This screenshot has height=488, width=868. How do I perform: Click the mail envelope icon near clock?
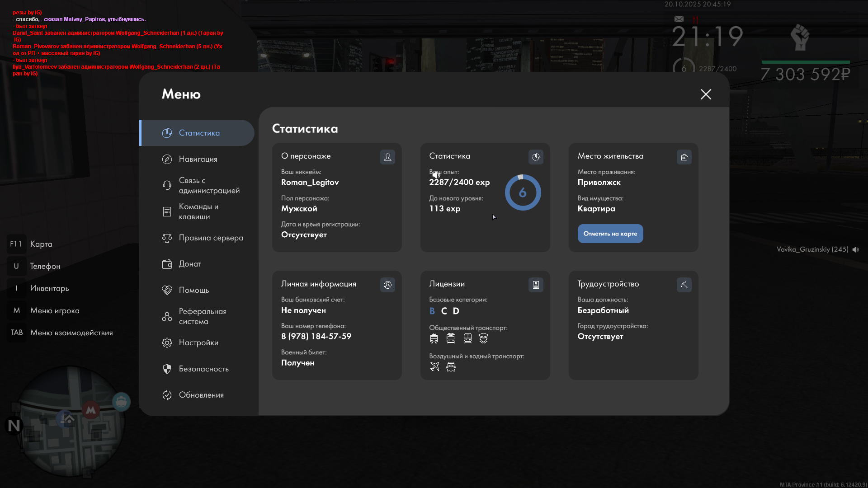pos(679,19)
